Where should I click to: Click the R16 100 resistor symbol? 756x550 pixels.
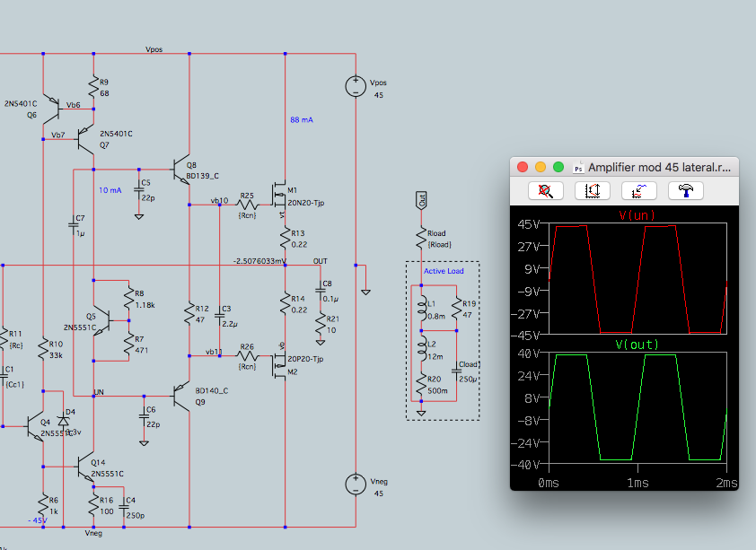pyautogui.click(x=93, y=505)
